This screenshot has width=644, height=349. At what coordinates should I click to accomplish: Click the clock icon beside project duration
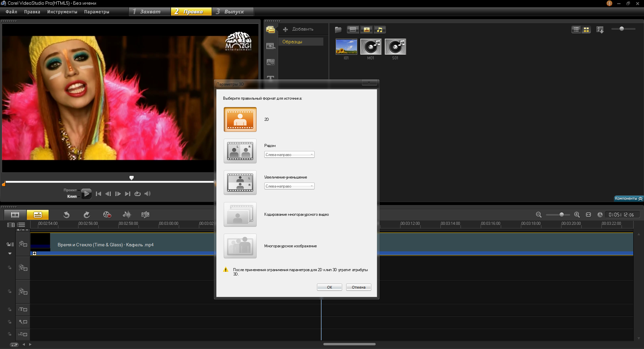point(600,215)
